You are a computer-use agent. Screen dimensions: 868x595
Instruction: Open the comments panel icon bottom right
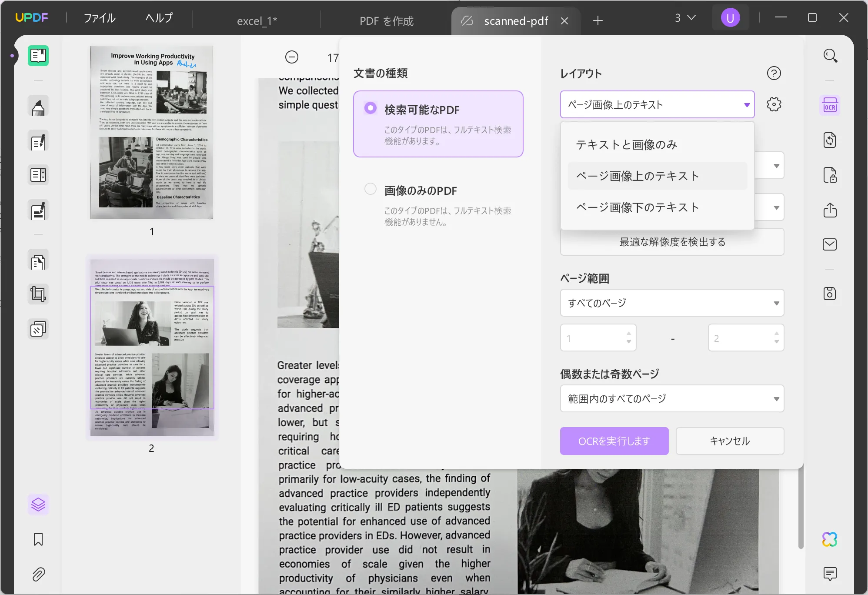830,574
